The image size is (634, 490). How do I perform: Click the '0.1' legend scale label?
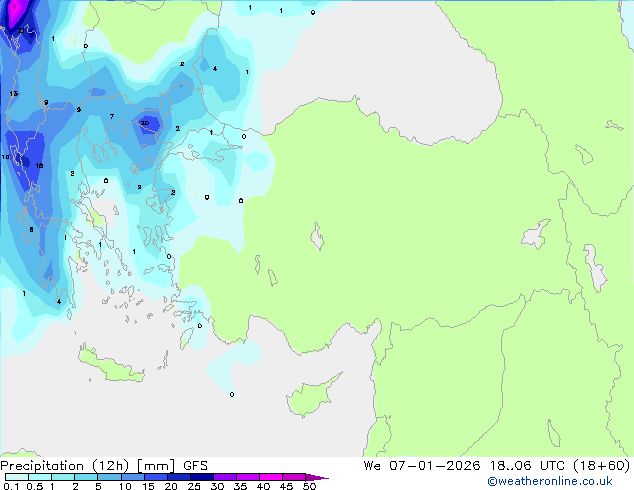[x=11, y=486]
